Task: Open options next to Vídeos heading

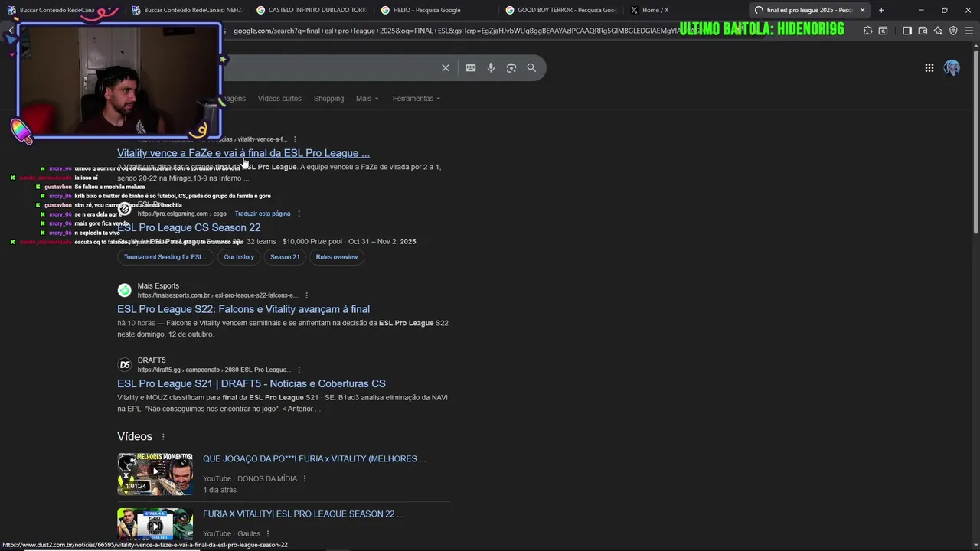Action: click(163, 437)
